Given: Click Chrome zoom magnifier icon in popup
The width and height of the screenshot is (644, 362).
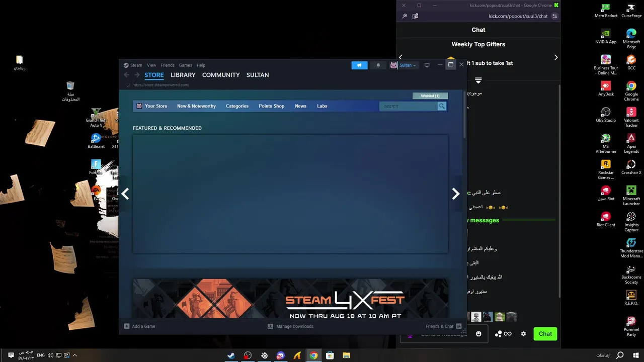Looking at the screenshot, I should (405, 16).
